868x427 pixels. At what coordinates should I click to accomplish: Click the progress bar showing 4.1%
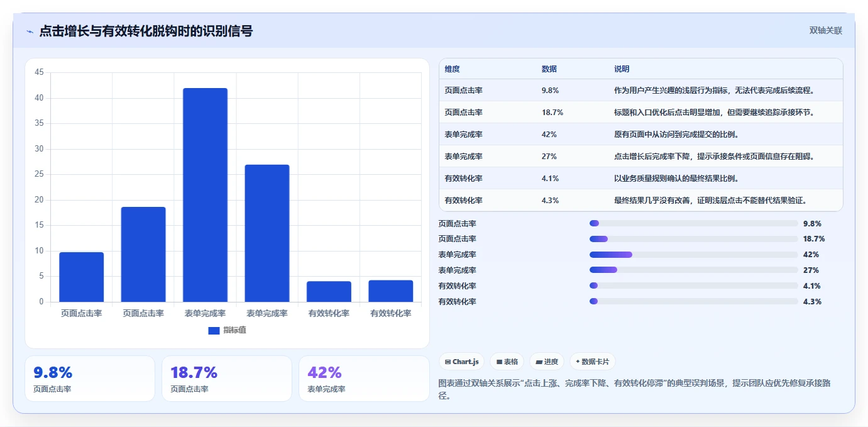(694, 286)
